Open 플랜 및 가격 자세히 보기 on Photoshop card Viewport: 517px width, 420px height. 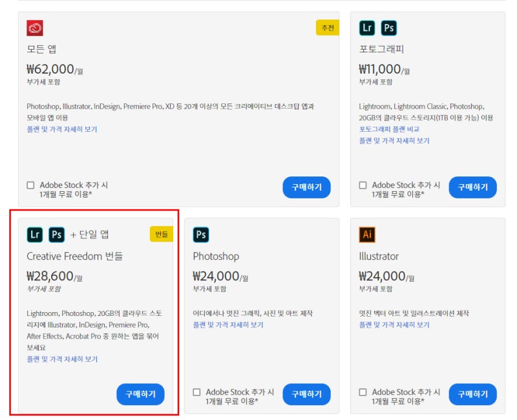coord(228,325)
